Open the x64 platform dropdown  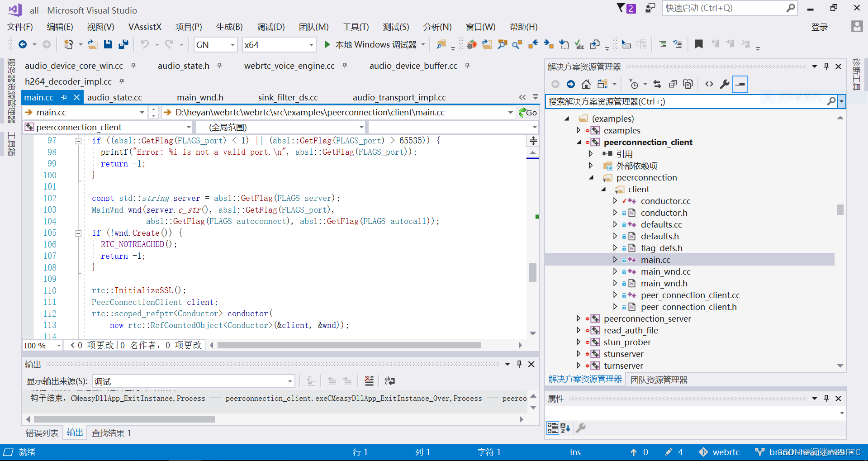310,44
